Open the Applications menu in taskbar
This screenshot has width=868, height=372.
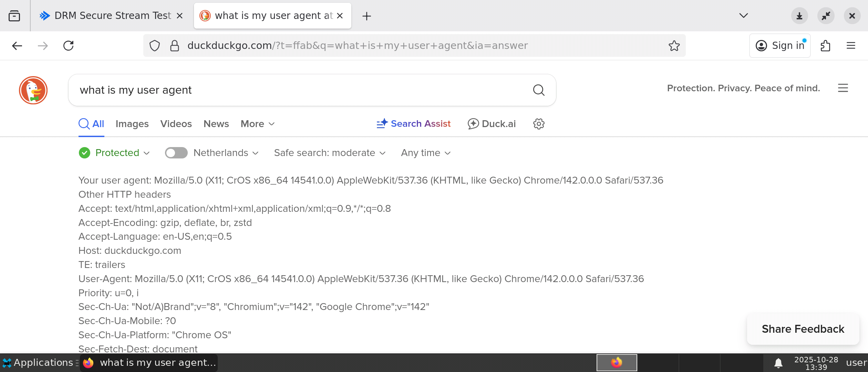[38, 362]
